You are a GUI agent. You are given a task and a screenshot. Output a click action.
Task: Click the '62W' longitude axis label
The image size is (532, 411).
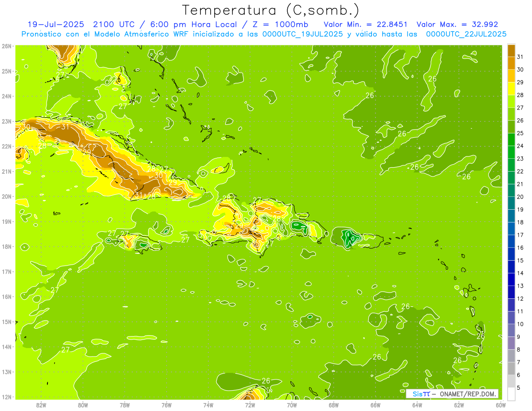459,405
